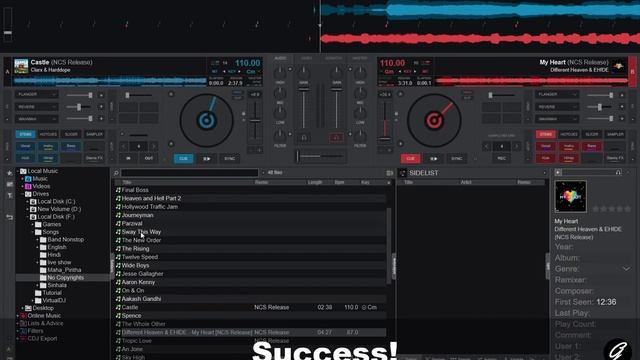
Task: Open the Genre dropdown in track info
Action: point(626,269)
